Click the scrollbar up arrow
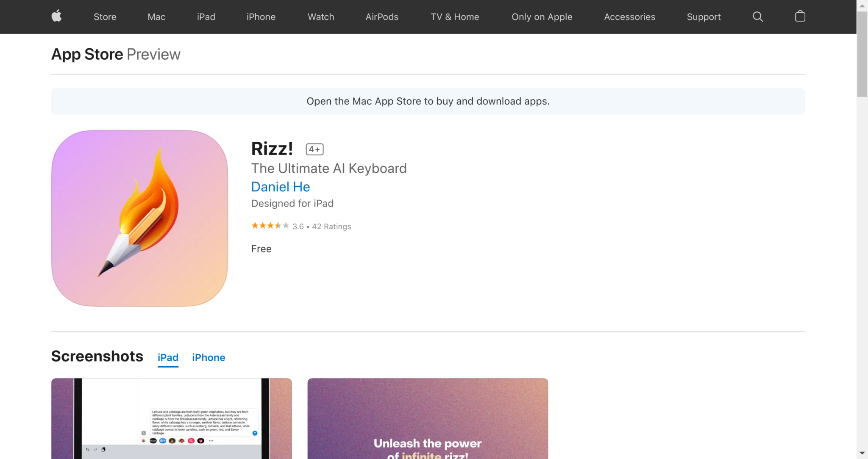Screen dimensions: 868x459 click(x=863, y=6)
